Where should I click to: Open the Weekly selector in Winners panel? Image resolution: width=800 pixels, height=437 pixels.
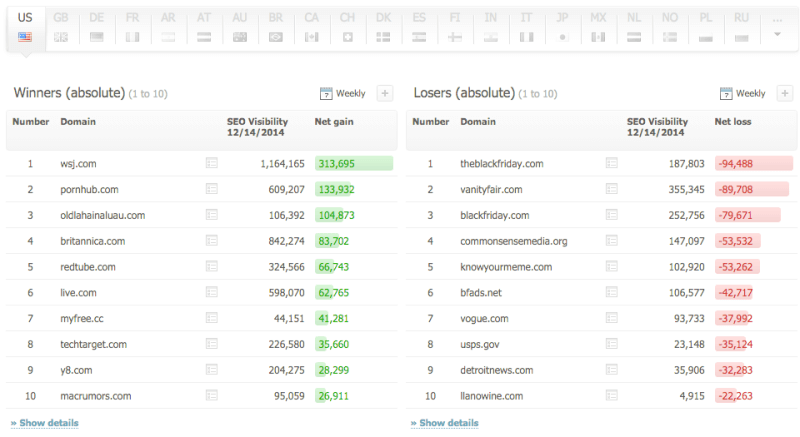350,94
